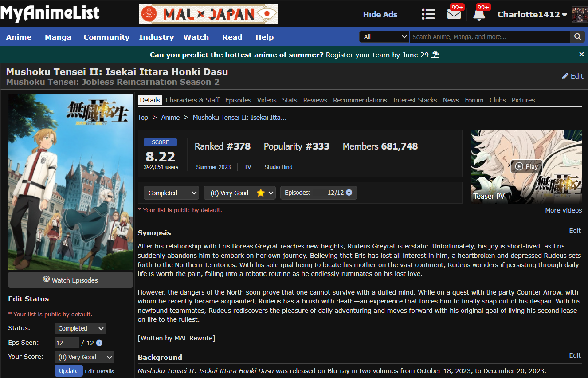The height and width of the screenshot is (378, 588).
Task: Dismiss the summer anime banner
Action: (581, 55)
